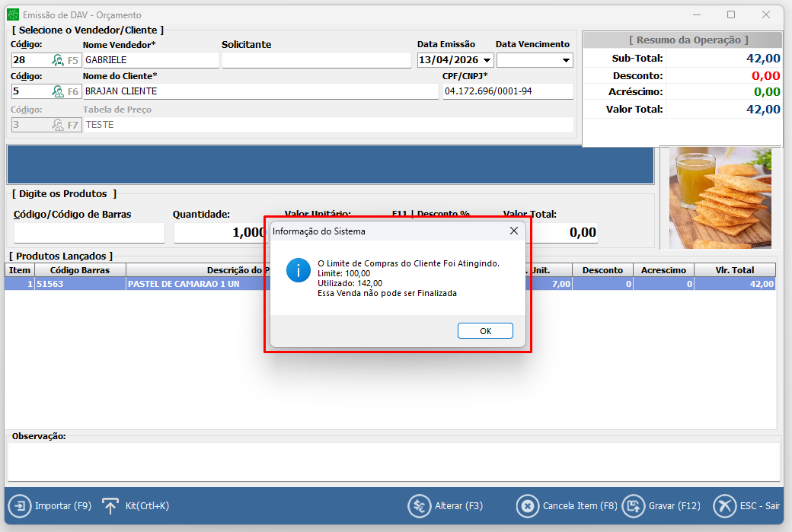
Task: Click the blue information icon in dialog
Action: [x=298, y=270]
